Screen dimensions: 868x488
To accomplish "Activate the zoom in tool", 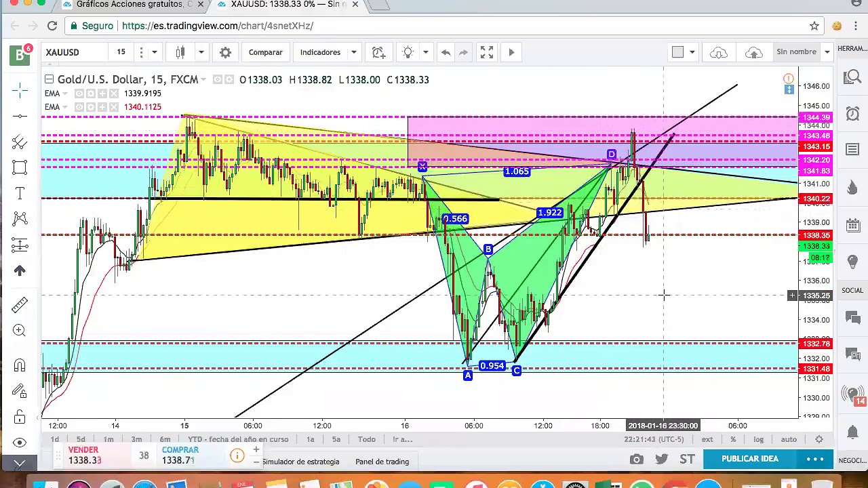I will pyautogui.click(x=20, y=330).
